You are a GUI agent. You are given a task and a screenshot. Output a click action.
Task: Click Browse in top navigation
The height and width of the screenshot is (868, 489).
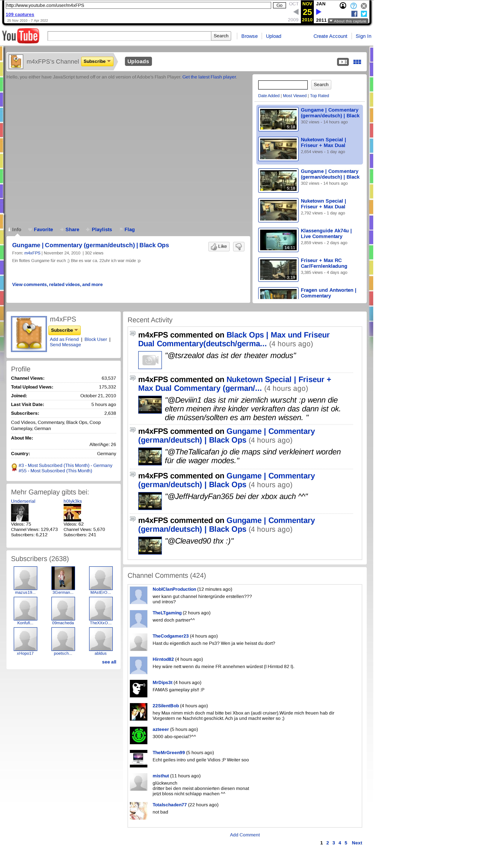[249, 36]
